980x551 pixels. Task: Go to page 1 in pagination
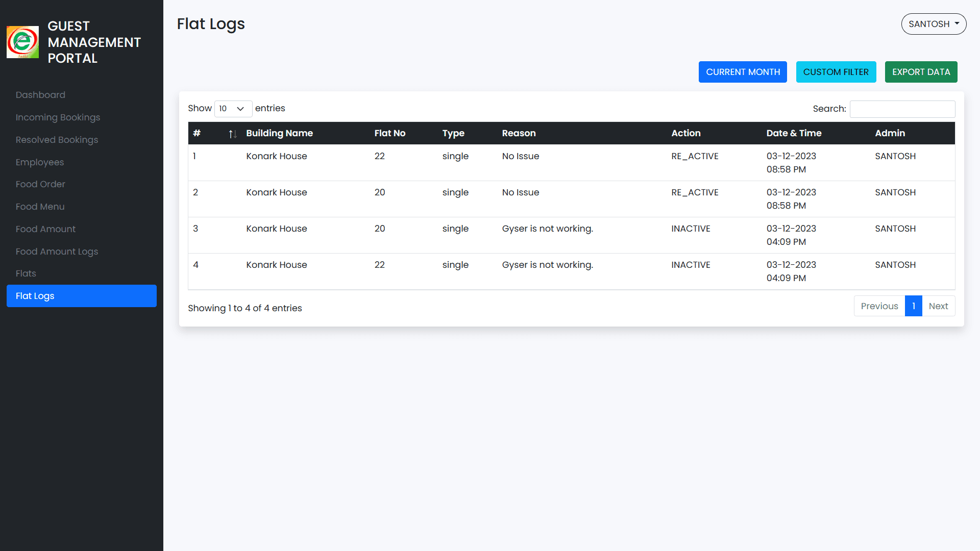pyautogui.click(x=914, y=306)
